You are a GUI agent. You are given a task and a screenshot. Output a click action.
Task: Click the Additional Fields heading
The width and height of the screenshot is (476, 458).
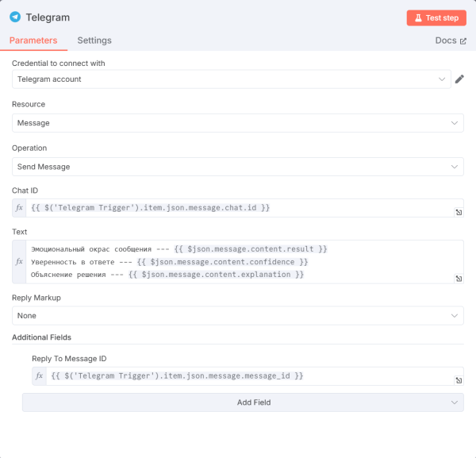41,337
